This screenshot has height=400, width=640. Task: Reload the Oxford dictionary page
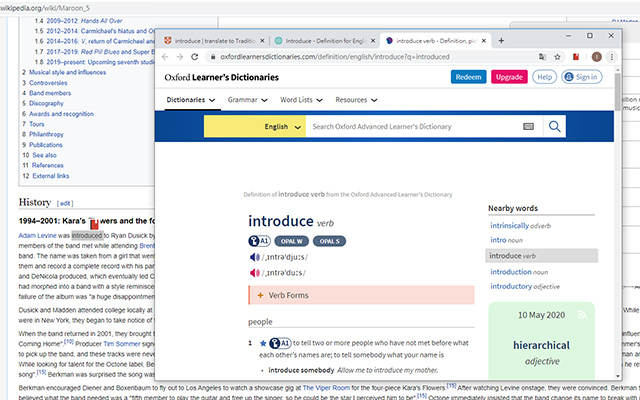point(195,57)
